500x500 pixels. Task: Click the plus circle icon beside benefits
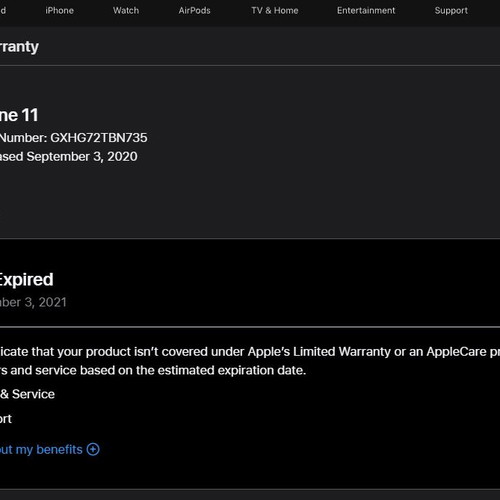click(x=93, y=449)
